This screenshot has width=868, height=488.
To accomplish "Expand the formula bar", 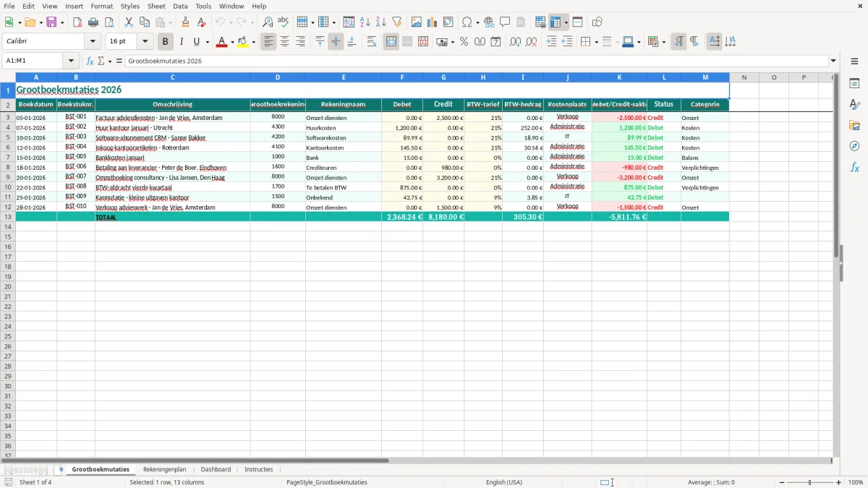I will click(x=834, y=61).
